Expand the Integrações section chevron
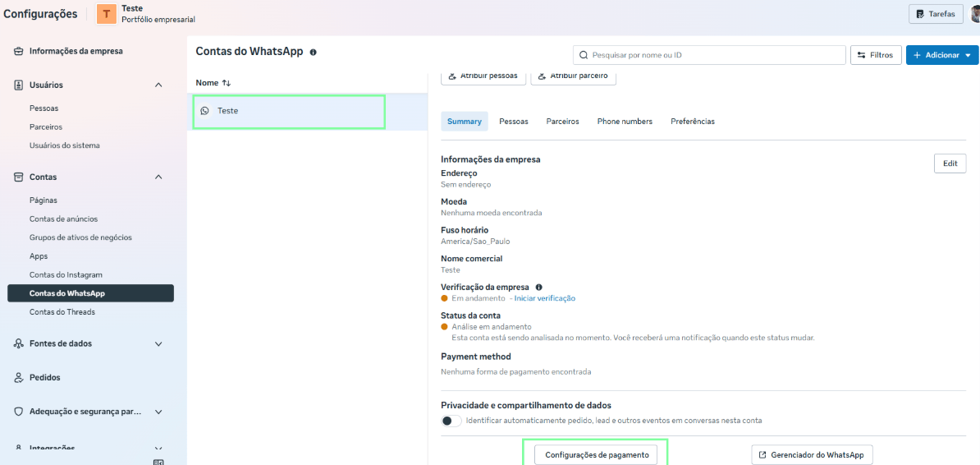The width and height of the screenshot is (980, 465). click(x=158, y=448)
